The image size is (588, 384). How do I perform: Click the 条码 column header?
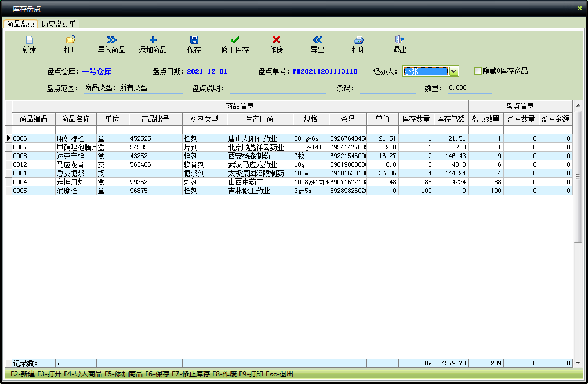point(347,119)
